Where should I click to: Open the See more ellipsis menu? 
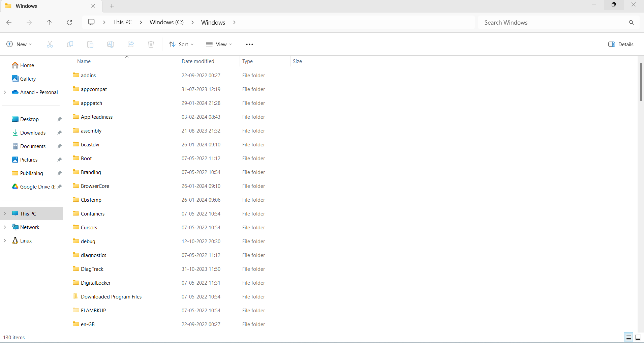249,44
